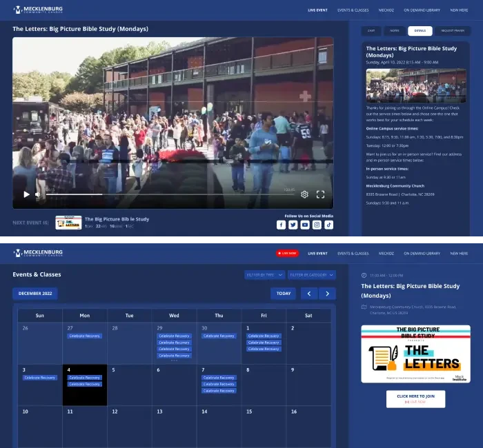Click the clock icon beside event time
This screenshot has height=448, width=483.
(364, 276)
